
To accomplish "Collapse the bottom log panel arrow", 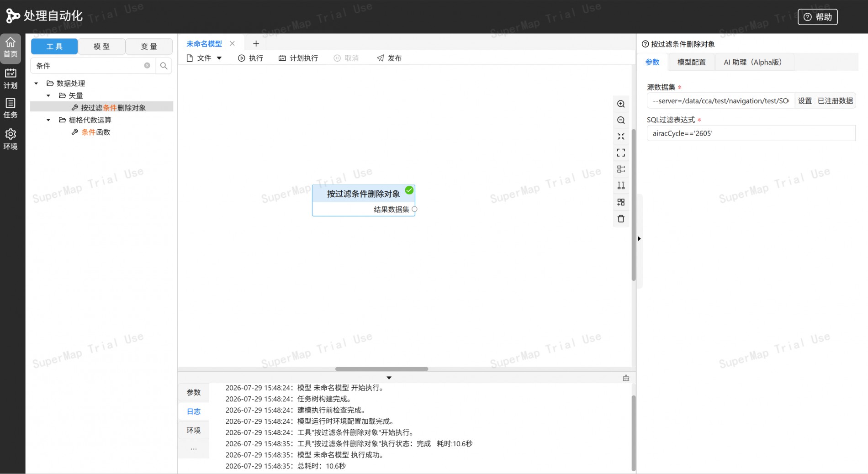I will point(389,378).
